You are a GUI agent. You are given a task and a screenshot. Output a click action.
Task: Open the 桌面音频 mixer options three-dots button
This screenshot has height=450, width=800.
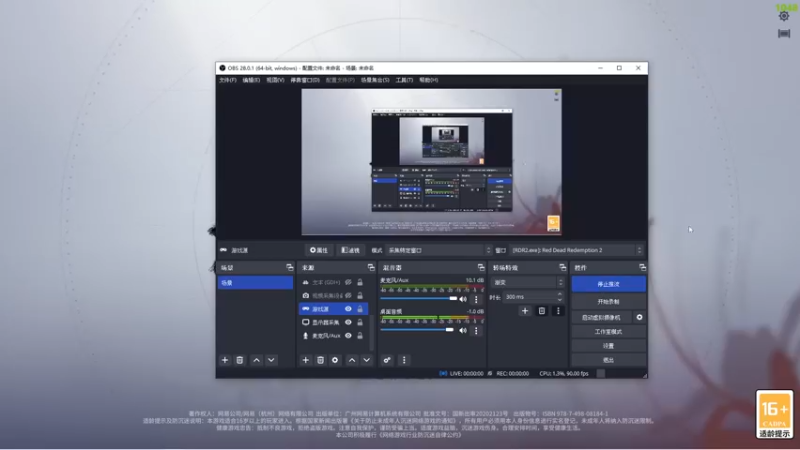[477, 331]
